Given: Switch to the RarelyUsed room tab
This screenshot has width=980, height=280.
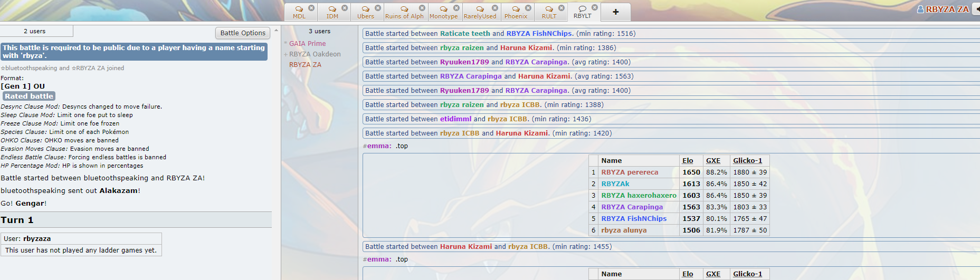Looking at the screenshot, I should click(480, 12).
